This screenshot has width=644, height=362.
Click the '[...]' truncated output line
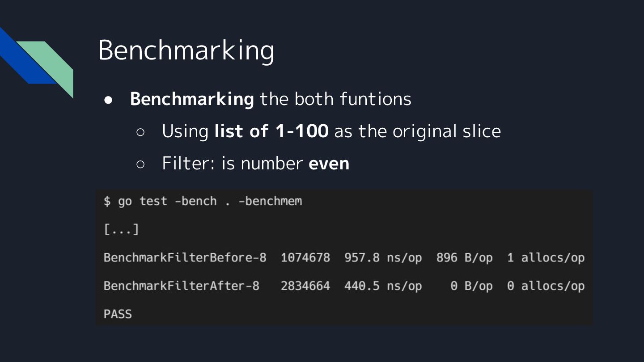coord(121,230)
